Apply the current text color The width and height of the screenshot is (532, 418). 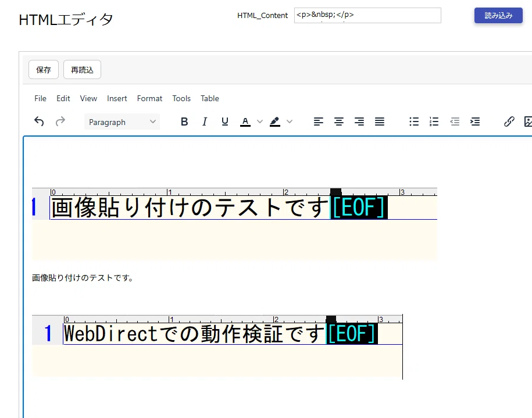pos(245,122)
